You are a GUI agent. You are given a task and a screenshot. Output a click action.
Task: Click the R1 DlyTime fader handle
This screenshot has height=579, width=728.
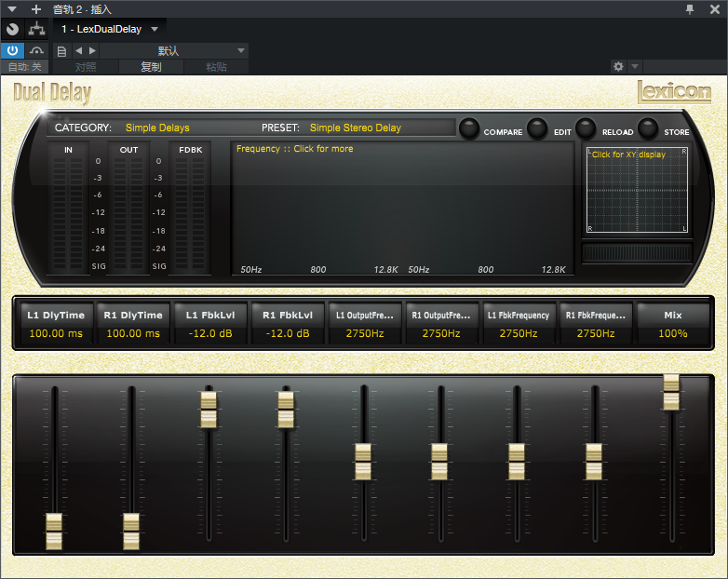[131, 532]
